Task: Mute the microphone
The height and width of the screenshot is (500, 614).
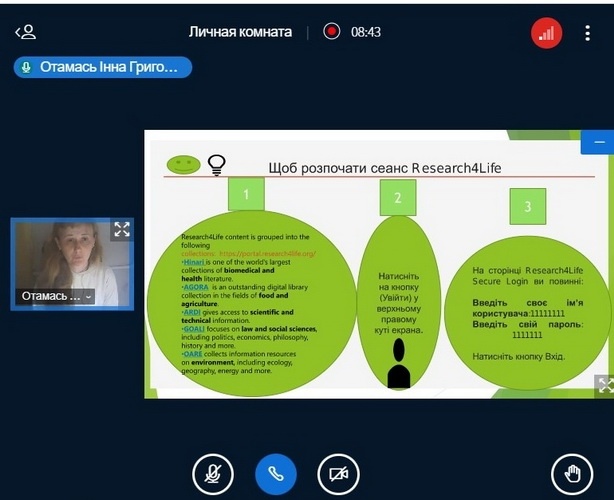Action: (x=213, y=475)
